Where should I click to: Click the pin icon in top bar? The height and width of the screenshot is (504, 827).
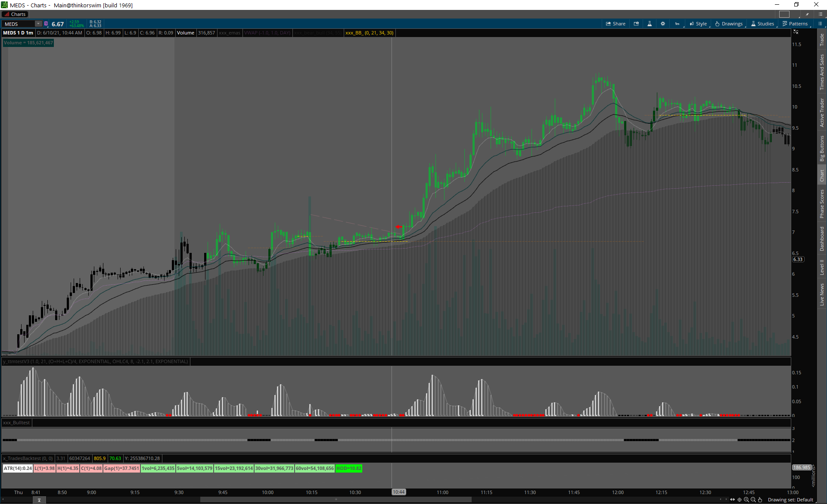point(807,14)
